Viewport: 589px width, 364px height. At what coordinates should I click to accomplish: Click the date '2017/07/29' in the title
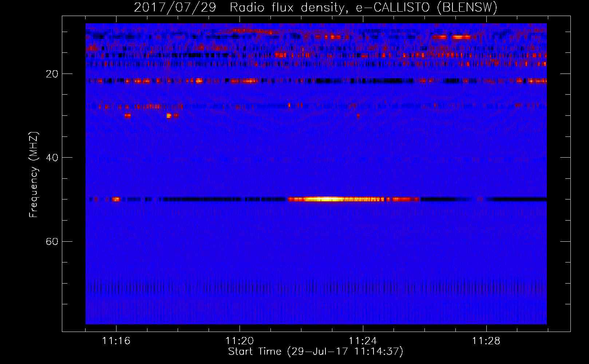pos(175,8)
